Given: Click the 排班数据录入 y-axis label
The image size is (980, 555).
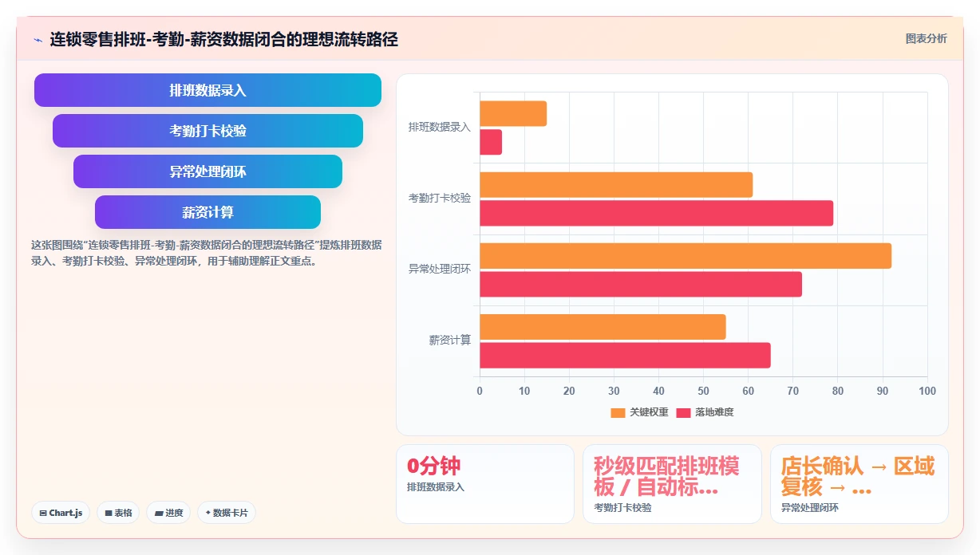Looking at the screenshot, I should click(440, 127).
